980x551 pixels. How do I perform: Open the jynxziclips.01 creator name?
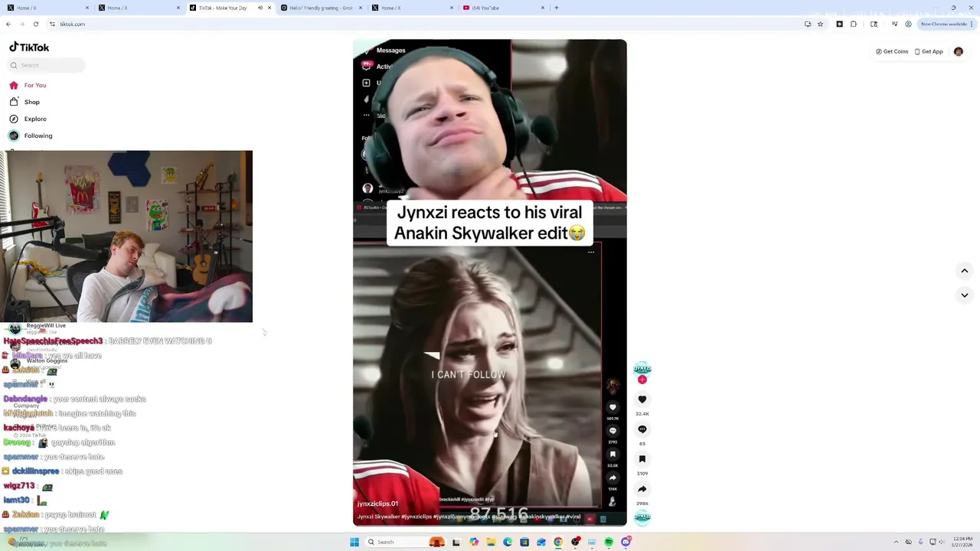tap(377, 504)
